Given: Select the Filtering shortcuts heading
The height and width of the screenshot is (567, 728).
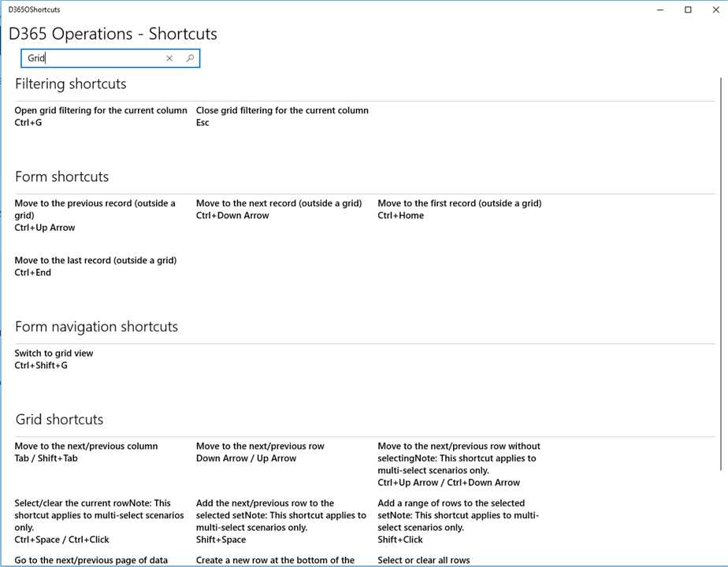Looking at the screenshot, I should coord(71,84).
